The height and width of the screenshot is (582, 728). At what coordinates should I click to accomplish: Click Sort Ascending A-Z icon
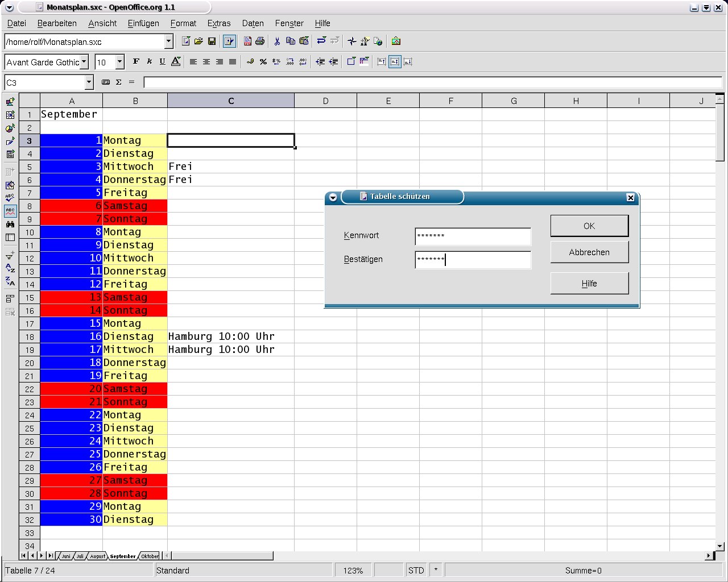point(10,268)
